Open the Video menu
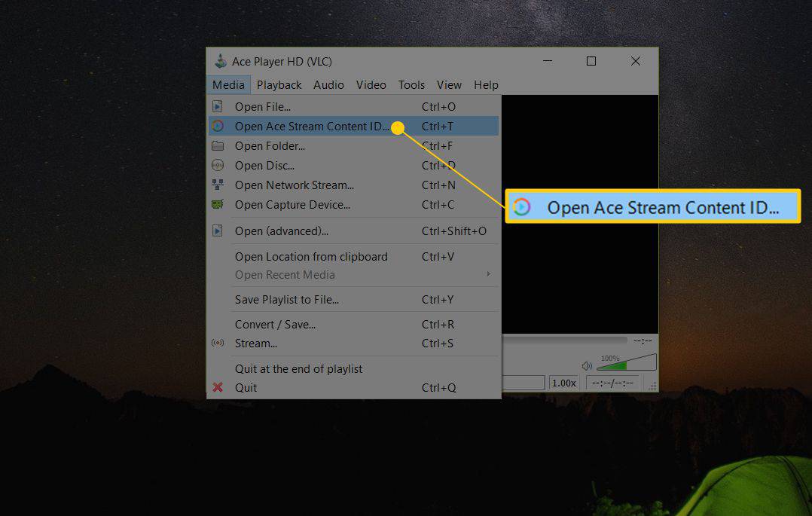 tap(371, 84)
